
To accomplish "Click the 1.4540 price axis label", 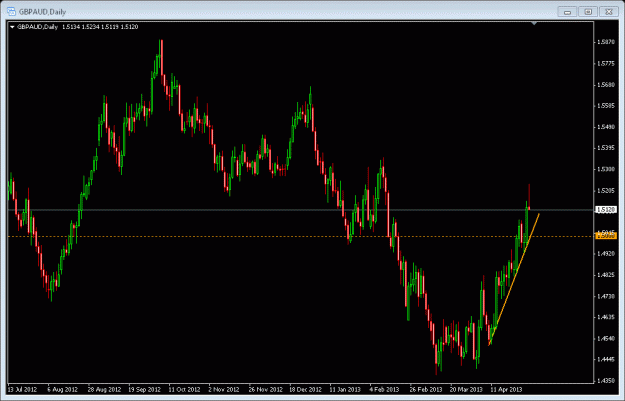I will tap(606, 338).
